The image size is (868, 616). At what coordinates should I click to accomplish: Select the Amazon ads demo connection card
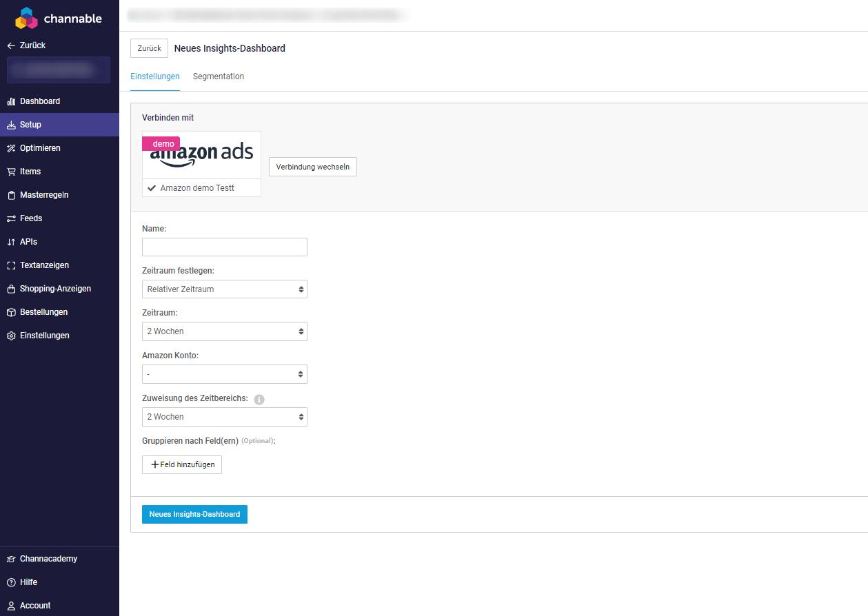click(x=201, y=164)
